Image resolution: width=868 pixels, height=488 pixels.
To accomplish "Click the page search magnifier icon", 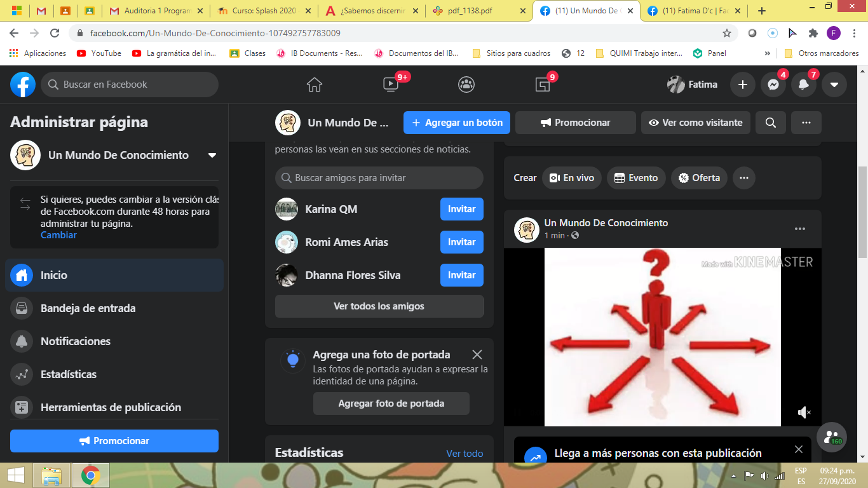I will 771,123.
